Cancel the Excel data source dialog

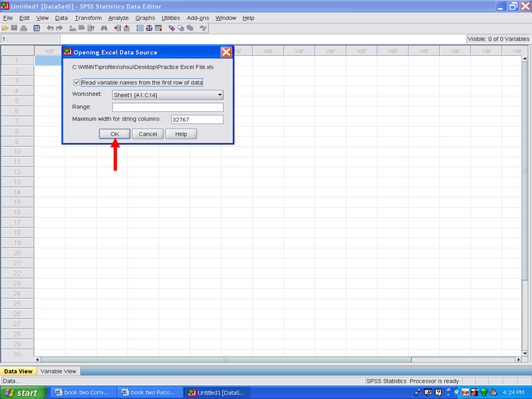(x=147, y=134)
